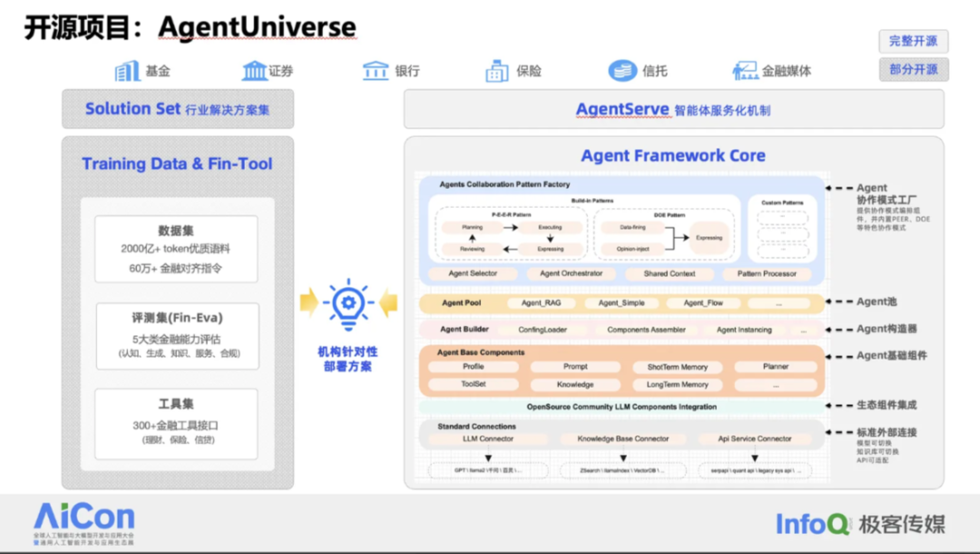Open the Solution Set 行业解决方案集 header

point(178,109)
